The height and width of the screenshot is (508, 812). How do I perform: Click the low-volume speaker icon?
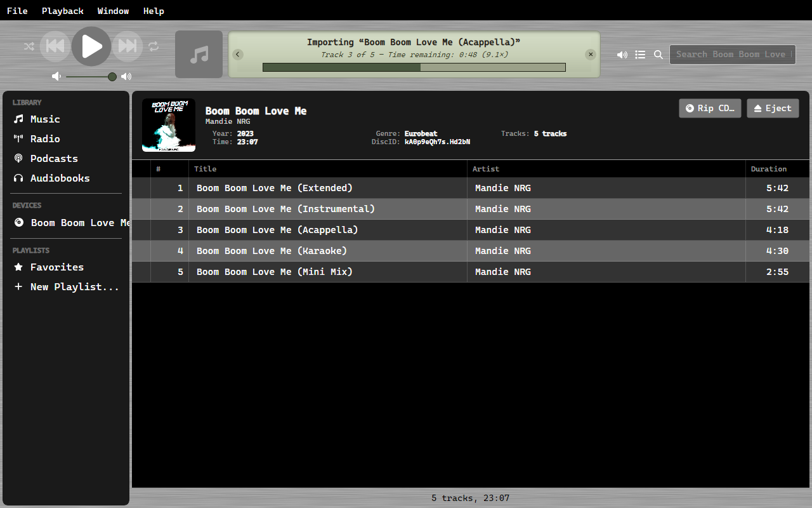point(56,76)
